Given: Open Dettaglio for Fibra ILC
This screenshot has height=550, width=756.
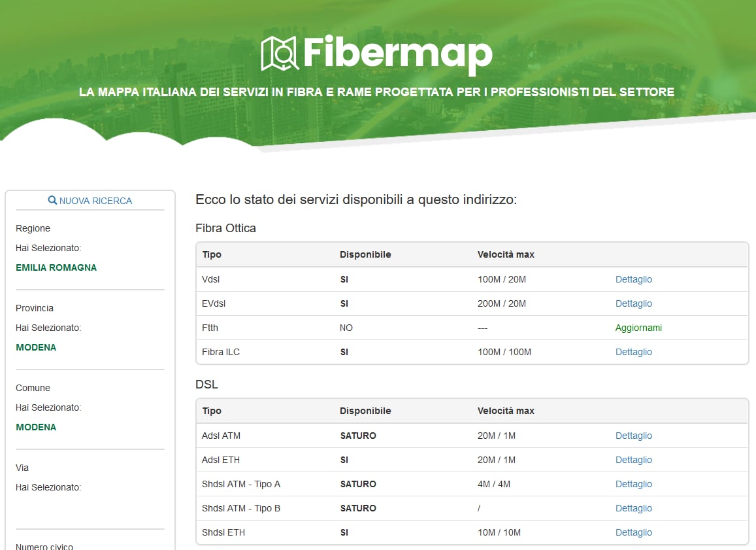Looking at the screenshot, I should 634,352.
